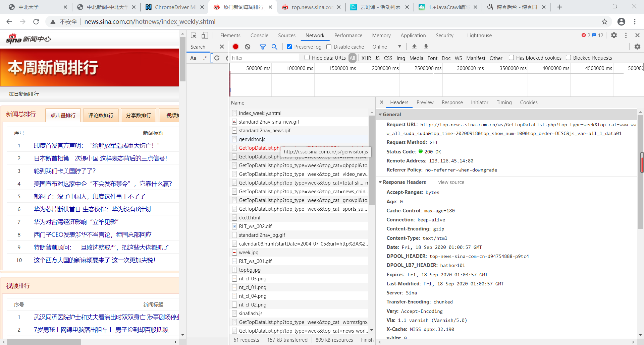The image size is (644, 345).
Task: Check Has blocked cookies
Action: pos(511,58)
